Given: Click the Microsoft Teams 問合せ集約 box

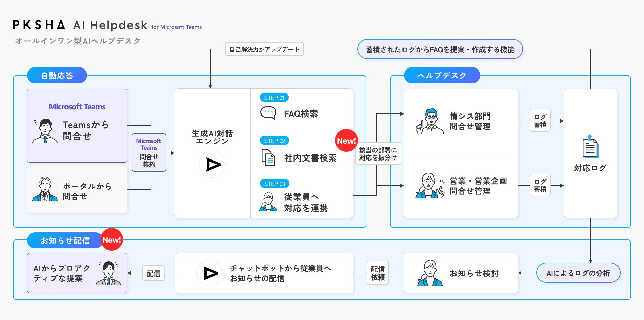Looking at the screenshot, I should pos(149,153).
